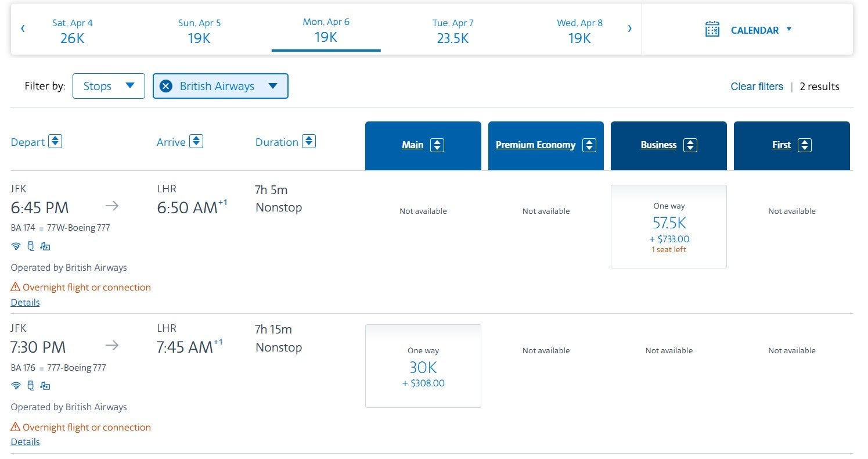Viewport: 868px width, 459px height.
Task: Go to previous dates with left chevron
Action: (23, 28)
